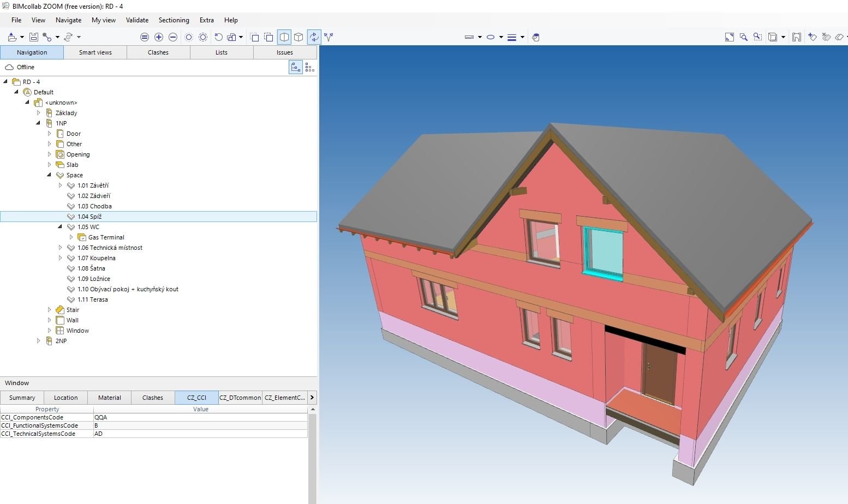848x504 pixels.
Task: Expand the 2NP storey node
Action: [x=38, y=341]
